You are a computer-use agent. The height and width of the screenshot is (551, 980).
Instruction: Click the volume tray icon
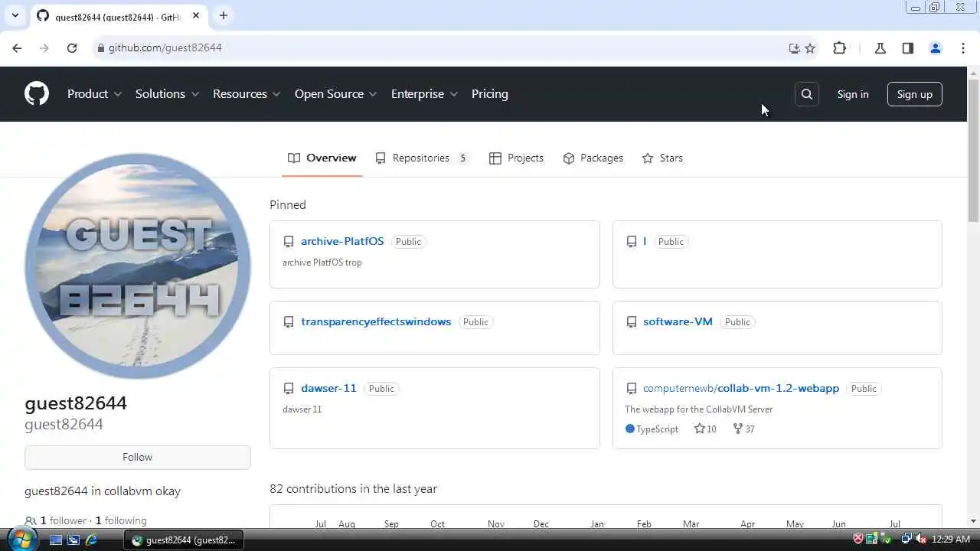coord(921,540)
